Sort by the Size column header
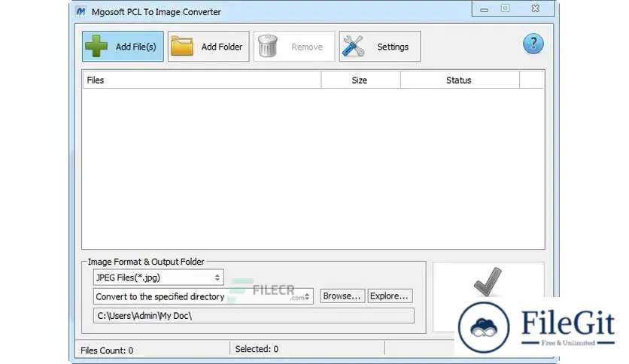629x364 pixels. click(360, 80)
